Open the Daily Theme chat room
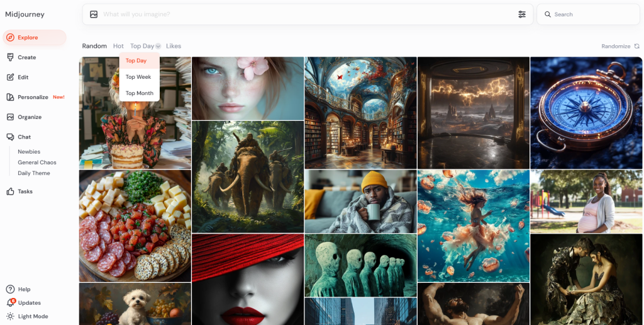 pyautogui.click(x=34, y=173)
